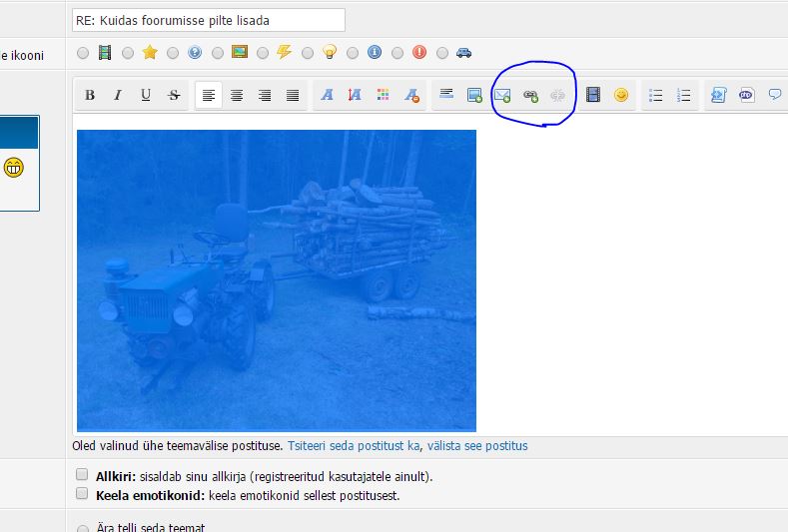
Task: Insert a video with the film icon
Action: 593,96
